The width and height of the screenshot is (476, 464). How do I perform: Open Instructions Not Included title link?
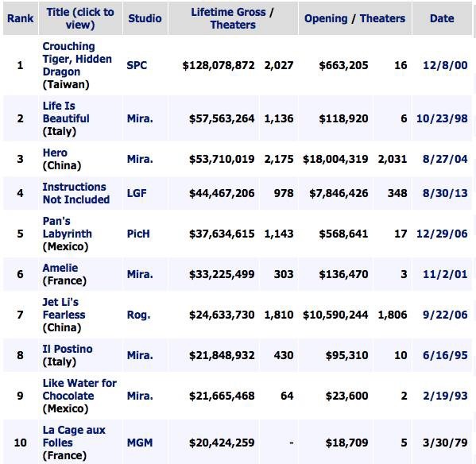(x=76, y=193)
